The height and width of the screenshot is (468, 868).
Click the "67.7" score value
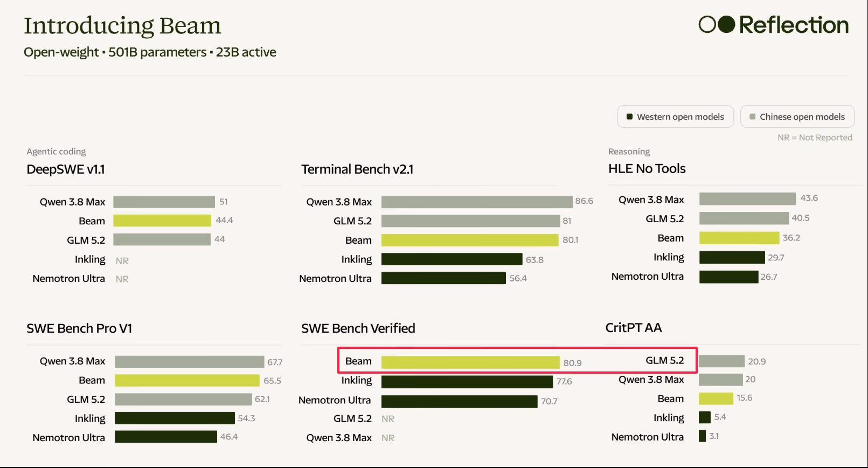pos(275,362)
